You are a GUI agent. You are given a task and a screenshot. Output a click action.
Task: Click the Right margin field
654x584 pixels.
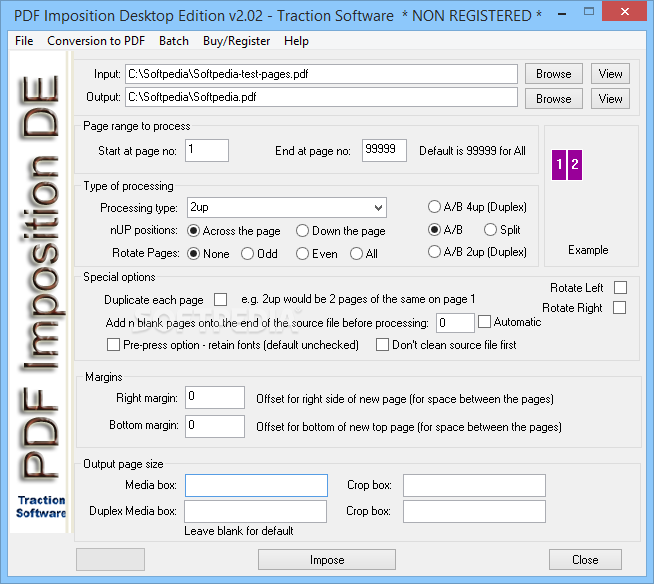click(x=215, y=397)
